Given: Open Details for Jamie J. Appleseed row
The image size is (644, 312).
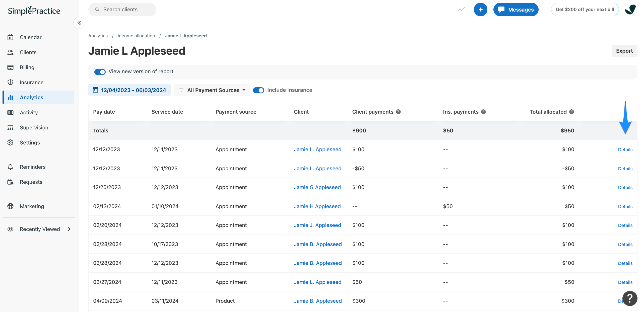Looking at the screenshot, I should tap(625, 225).
